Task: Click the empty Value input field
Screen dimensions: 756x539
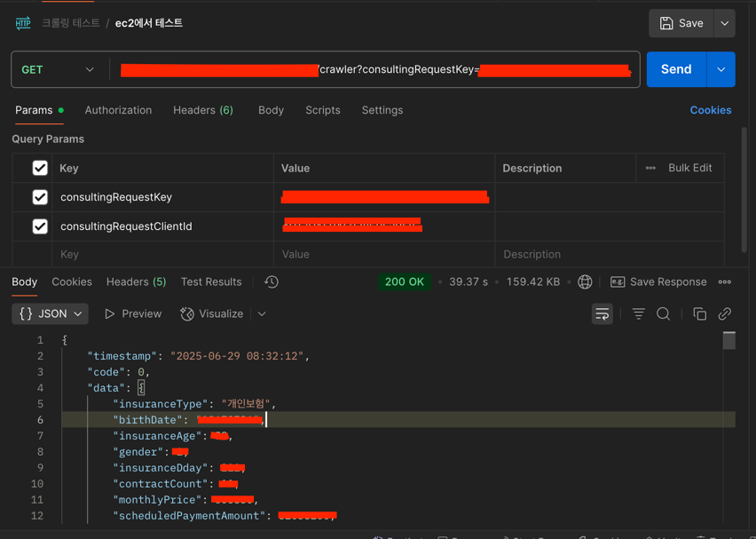Action: (384, 254)
